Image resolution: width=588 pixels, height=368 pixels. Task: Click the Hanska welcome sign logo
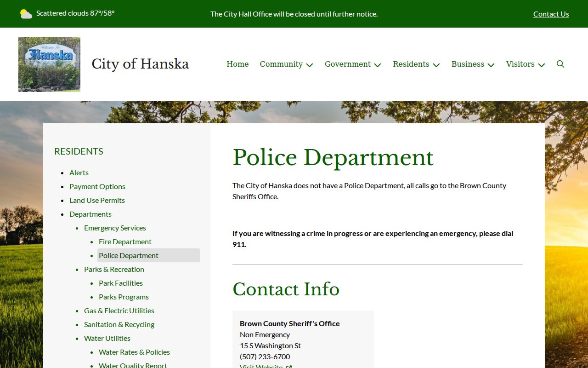(49, 64)
